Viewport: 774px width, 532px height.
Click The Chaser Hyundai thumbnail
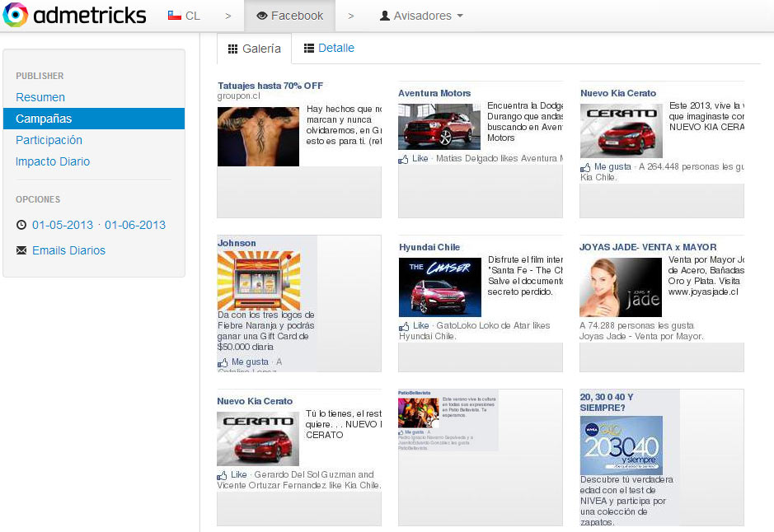coord(440,287)
